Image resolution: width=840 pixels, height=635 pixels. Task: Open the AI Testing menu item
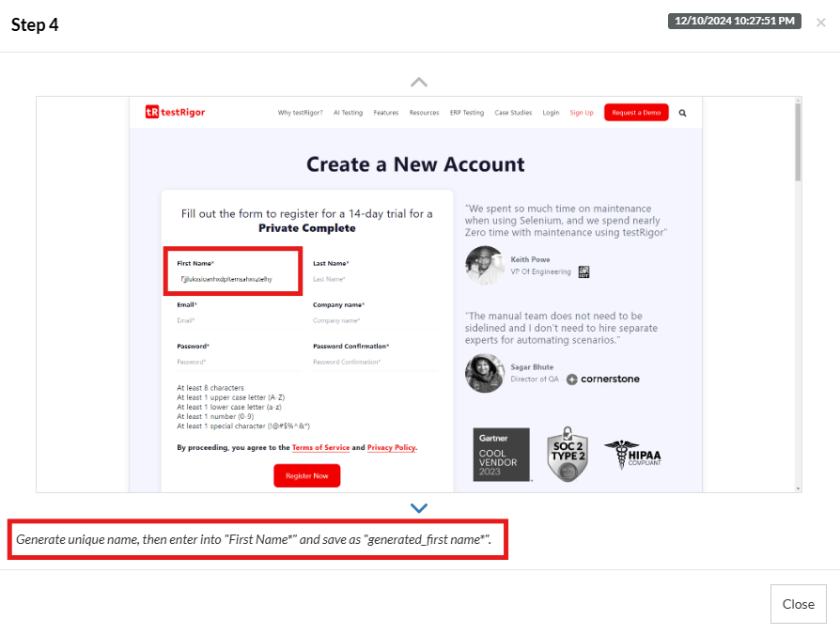pyautogui.click(x=348, y=113)
